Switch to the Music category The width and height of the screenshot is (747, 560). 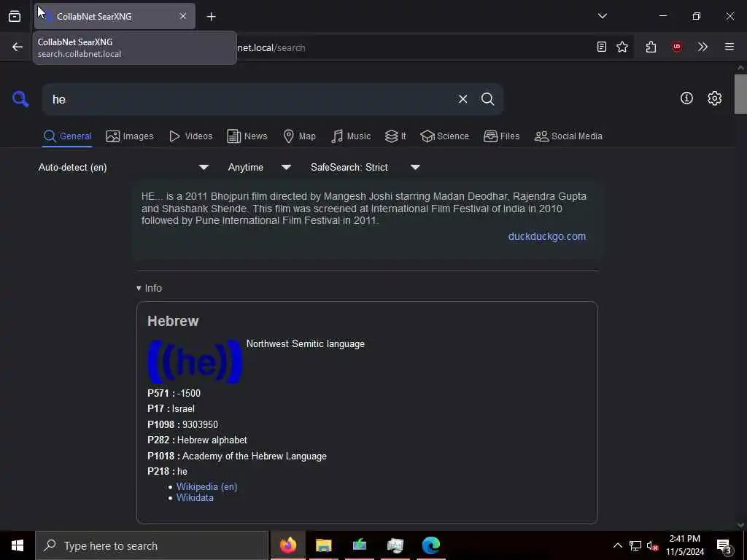pos(351,136)
